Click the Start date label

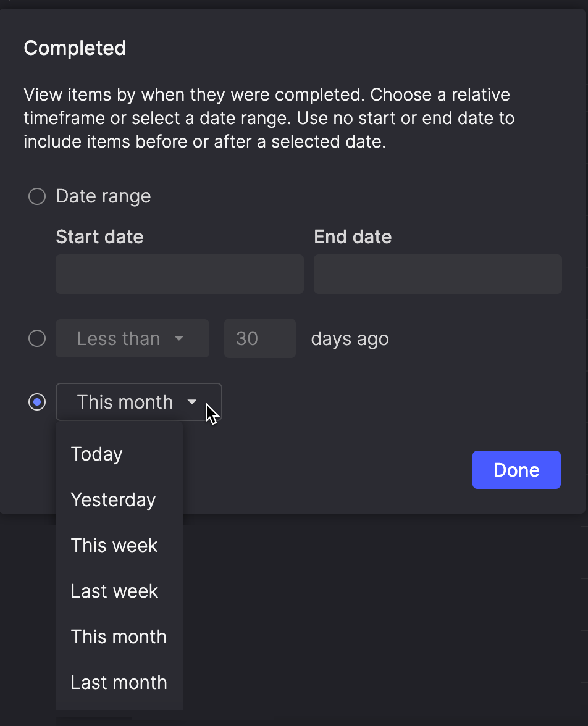point(99,237)
